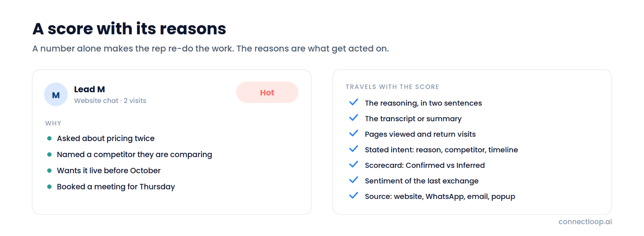Viewport: 644px width, 236px height.
Task: Click the 'Lead M' name heading
Action: (89, 89)
